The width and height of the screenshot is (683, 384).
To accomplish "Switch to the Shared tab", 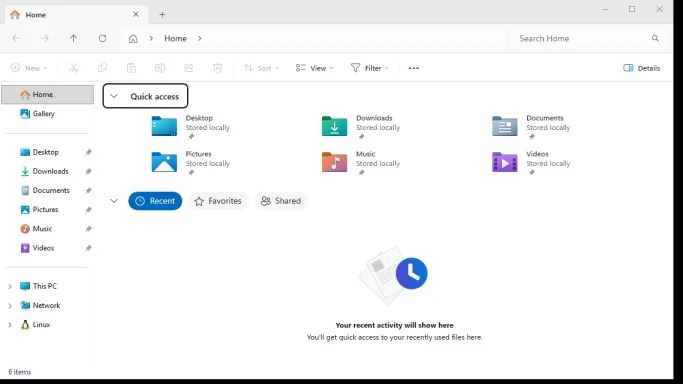I will tap(281, 201).
